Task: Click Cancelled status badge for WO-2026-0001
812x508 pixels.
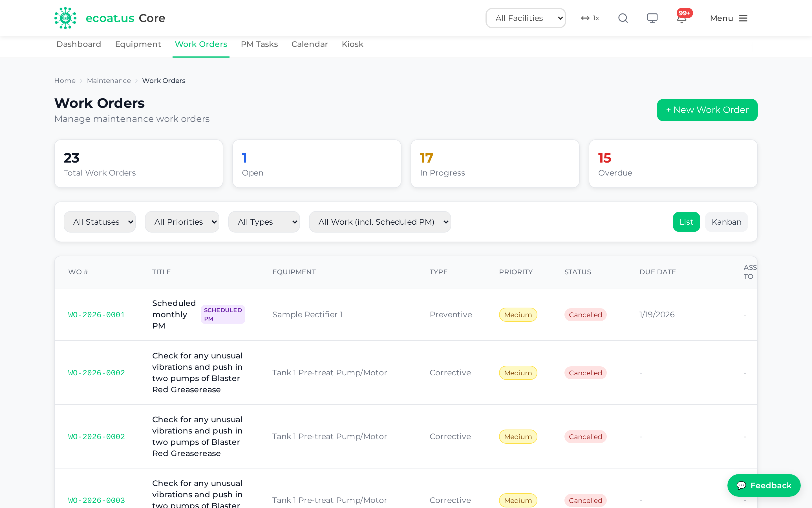Action: coord(585,315)
